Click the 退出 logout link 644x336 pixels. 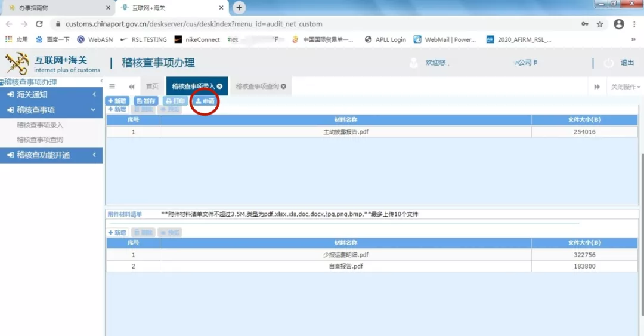(x=627, y=63)
